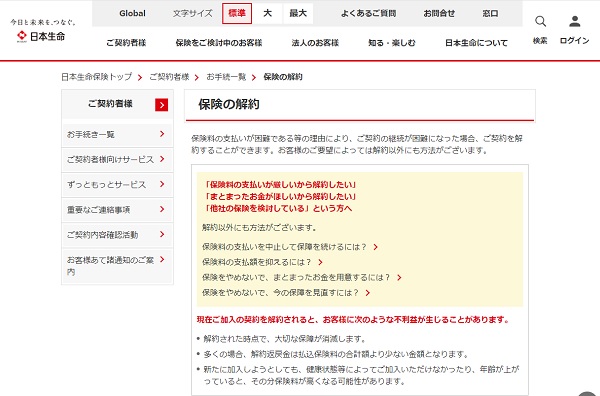
Task: Open search via magnifier icon
Action: [540, 21]
